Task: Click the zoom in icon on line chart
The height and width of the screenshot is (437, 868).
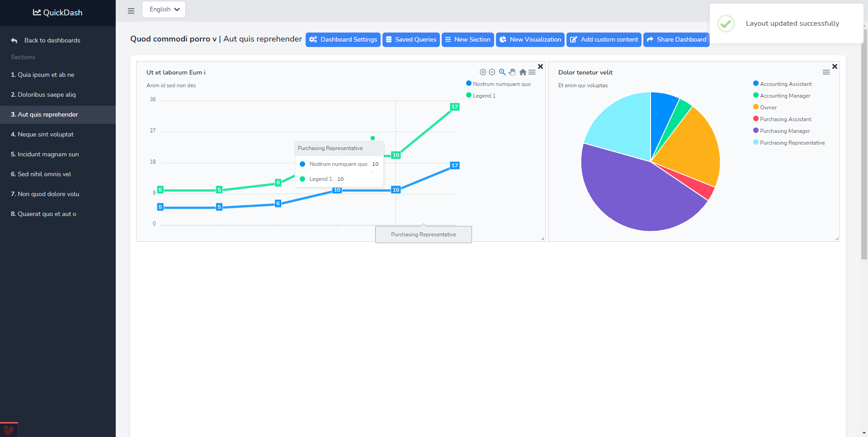Action: (483, 72)
